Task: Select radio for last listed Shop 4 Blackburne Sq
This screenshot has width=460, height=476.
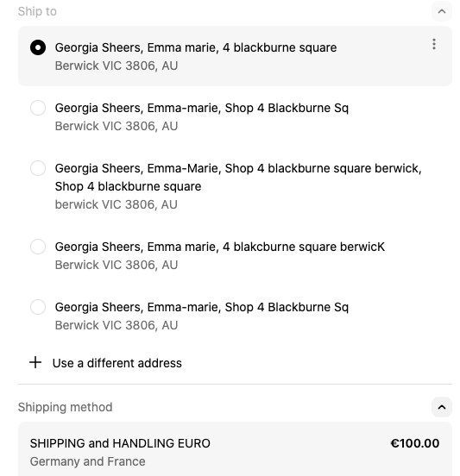Action: pyautogui.click(x=38, y=307)
